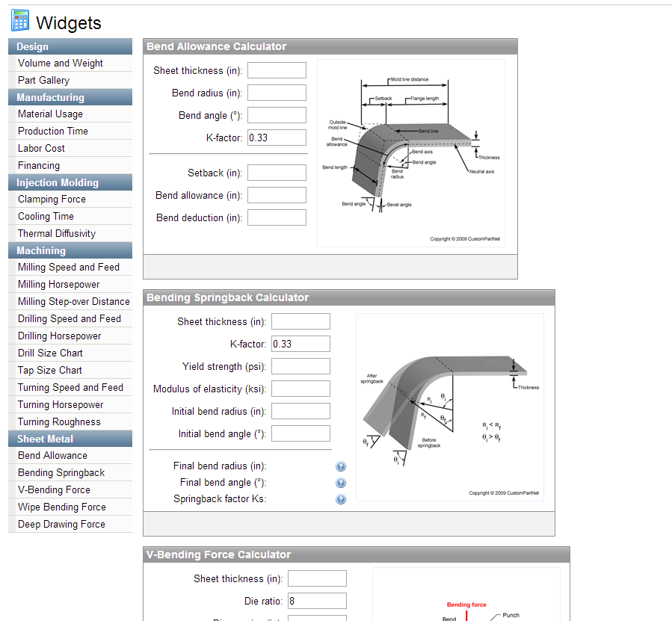Open help for Springback factor Ks
672x621 pixels.
341,499
